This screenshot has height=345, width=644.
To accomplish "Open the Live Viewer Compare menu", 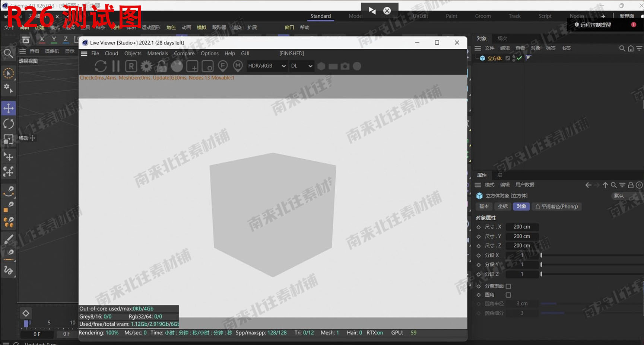I will click(184, 54).
